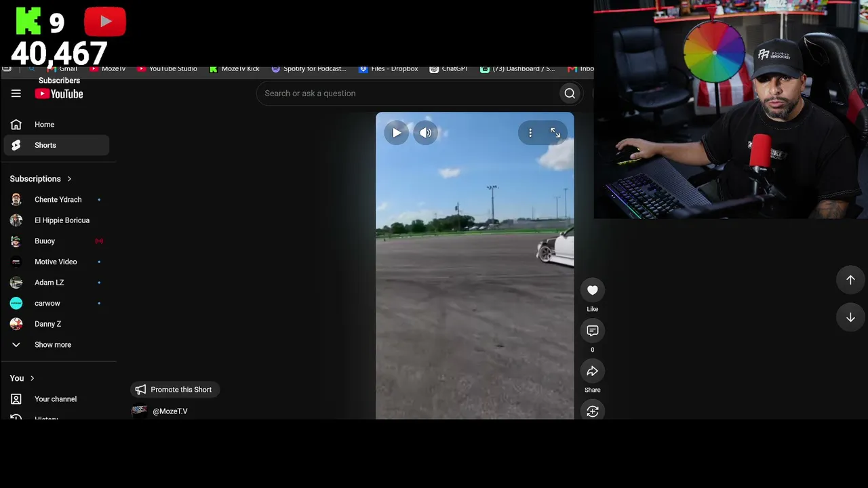Open the MozeTv Kick bookmark

tap(235, 68)
